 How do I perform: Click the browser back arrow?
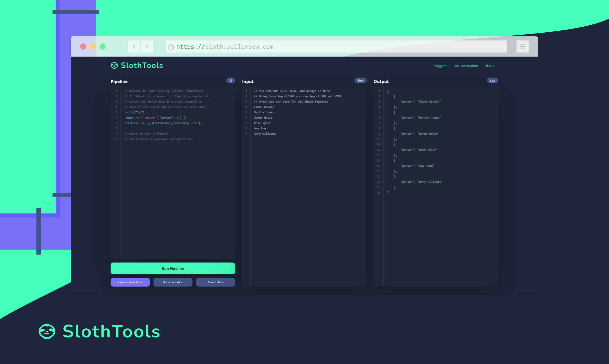pyautogui.click(x=134, y=46)
